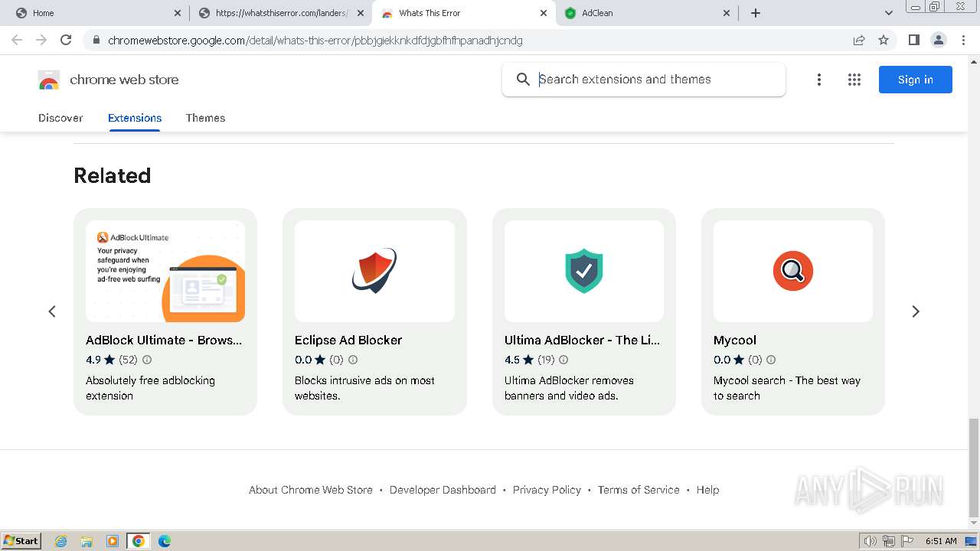Toggle the browser side panel icon

coord(913,40)
